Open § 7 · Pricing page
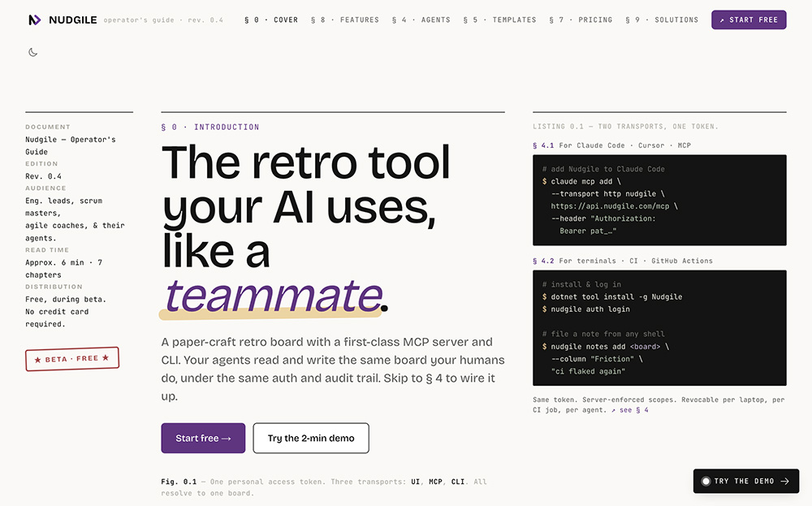 coord(581,19)
